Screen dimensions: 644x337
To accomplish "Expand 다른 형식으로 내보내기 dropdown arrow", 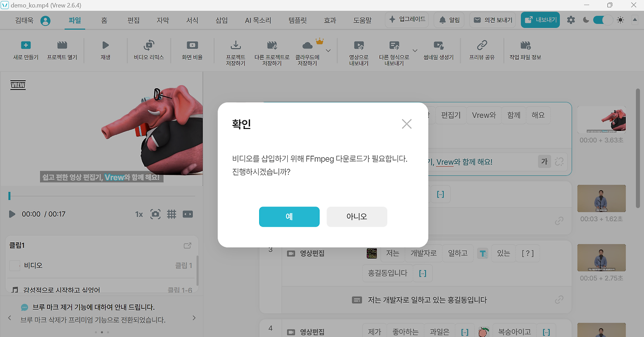I will [415, 50].
